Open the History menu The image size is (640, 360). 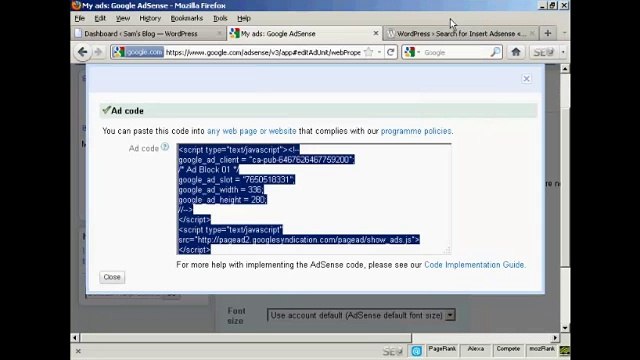(x=150, y=18)
